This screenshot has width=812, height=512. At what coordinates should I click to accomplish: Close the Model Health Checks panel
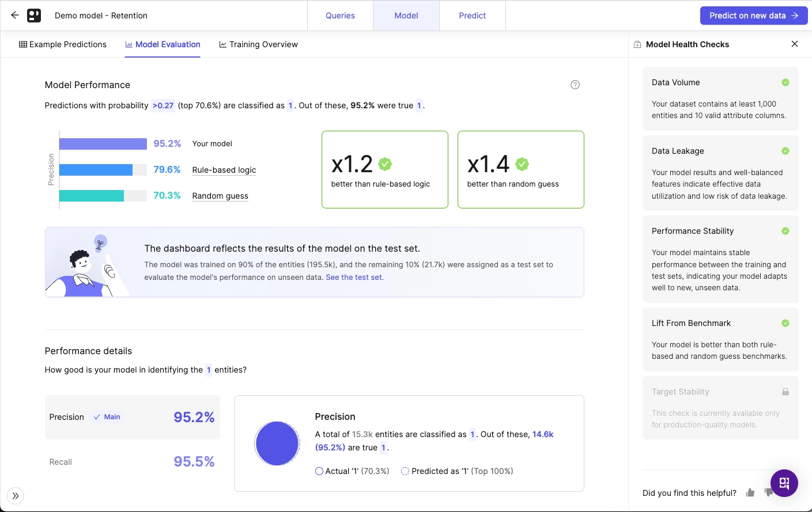tap(794, 44)
